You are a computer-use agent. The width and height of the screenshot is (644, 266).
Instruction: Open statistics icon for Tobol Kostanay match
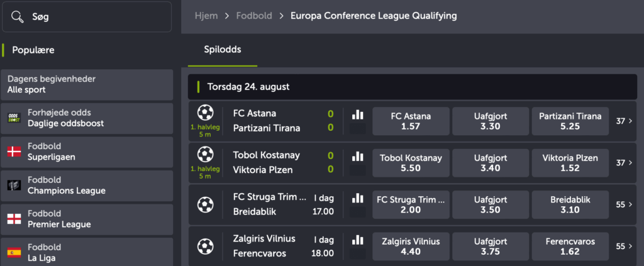358,156
